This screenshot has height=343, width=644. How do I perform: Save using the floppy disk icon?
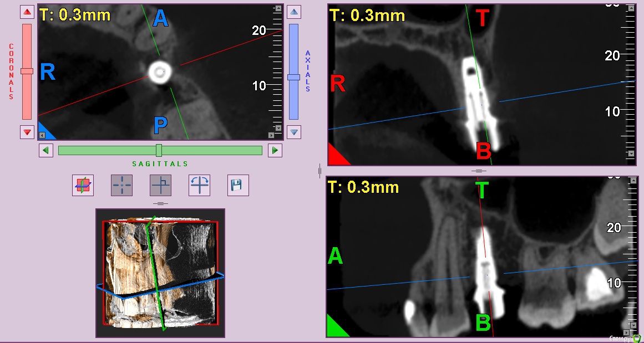(x=238, y=185)
